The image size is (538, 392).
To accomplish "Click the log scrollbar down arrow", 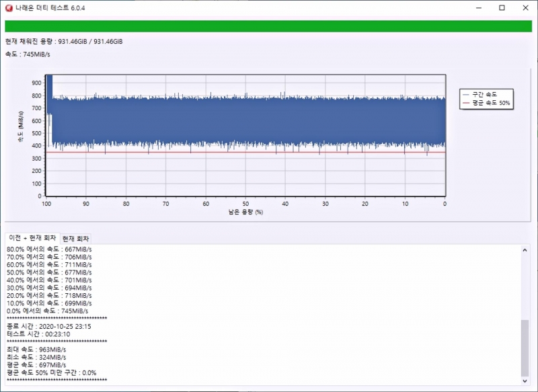I will click(x=525, y=381).
